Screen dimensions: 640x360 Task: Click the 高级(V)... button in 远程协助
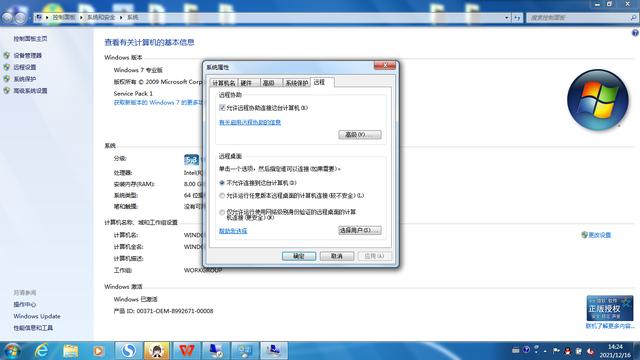point(360,135)
